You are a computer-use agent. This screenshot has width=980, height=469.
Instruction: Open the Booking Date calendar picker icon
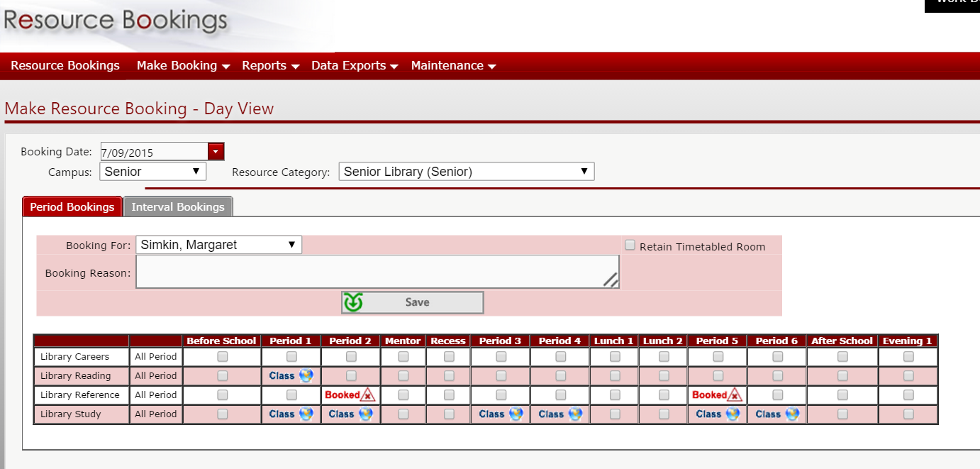216,152
